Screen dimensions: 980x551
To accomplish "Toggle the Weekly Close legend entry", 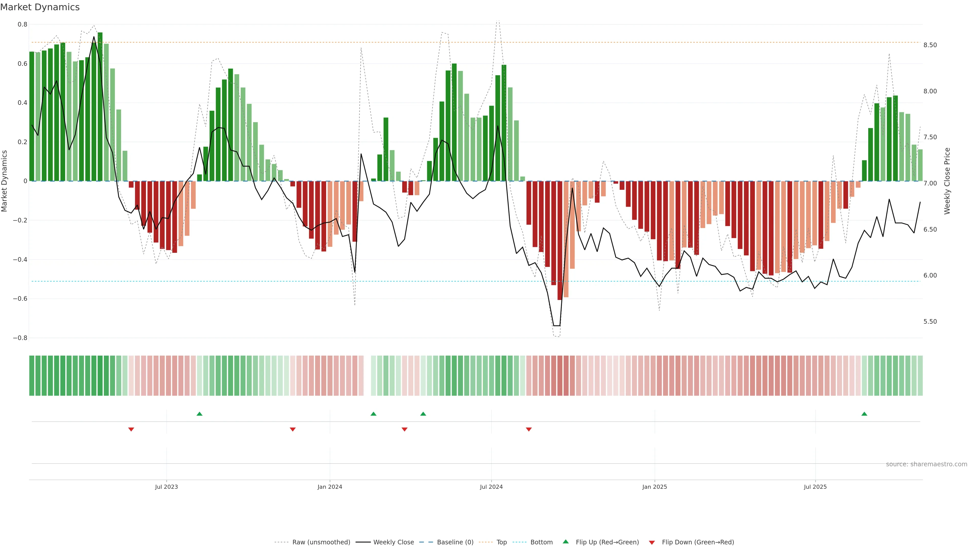I will (393, 542).
